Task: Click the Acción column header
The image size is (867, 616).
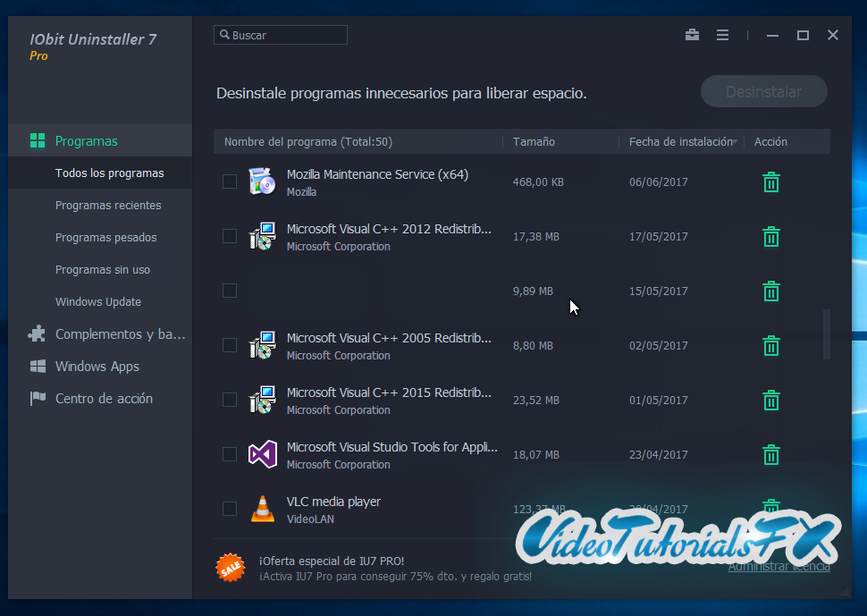Action: click(770, 141)
